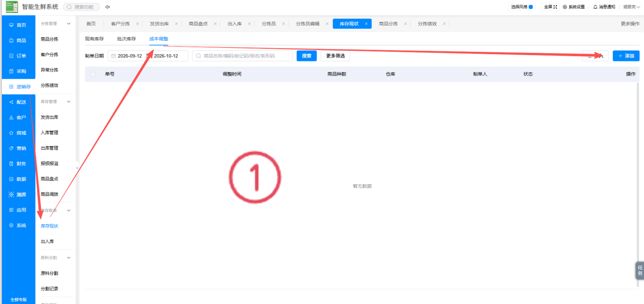Focus the 搜索功能 search box
Image resolution: width=644 pixels, height=304 pixels.
[x=81, y=7]
